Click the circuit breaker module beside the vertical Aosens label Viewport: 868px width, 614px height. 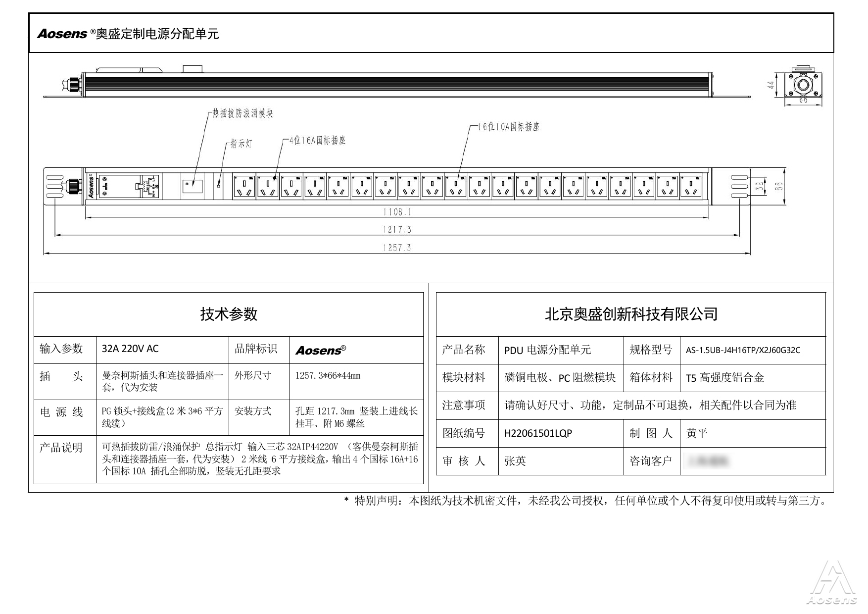click(x=129, y=186)
